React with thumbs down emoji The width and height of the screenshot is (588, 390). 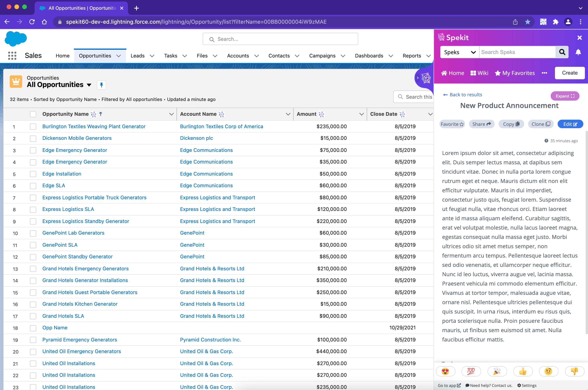(x=574, y=371)
